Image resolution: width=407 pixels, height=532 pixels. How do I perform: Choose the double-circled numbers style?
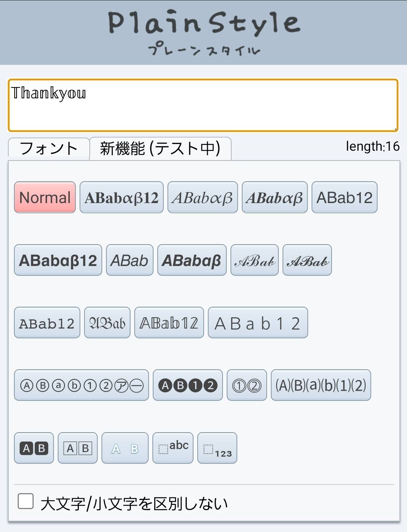[247, 385]
